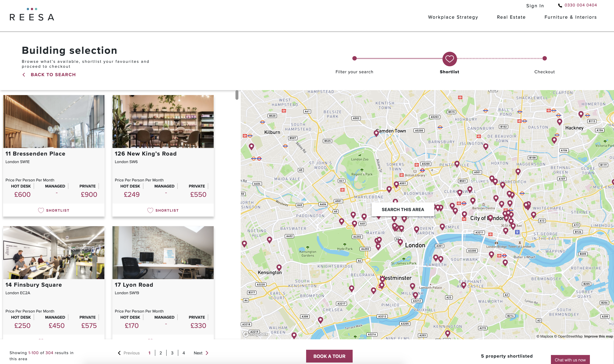Image resolution: width=614 pixels, height=364 pixels.
Task: Select the map pin at Camden Town
Action: [x=376, y=133]
